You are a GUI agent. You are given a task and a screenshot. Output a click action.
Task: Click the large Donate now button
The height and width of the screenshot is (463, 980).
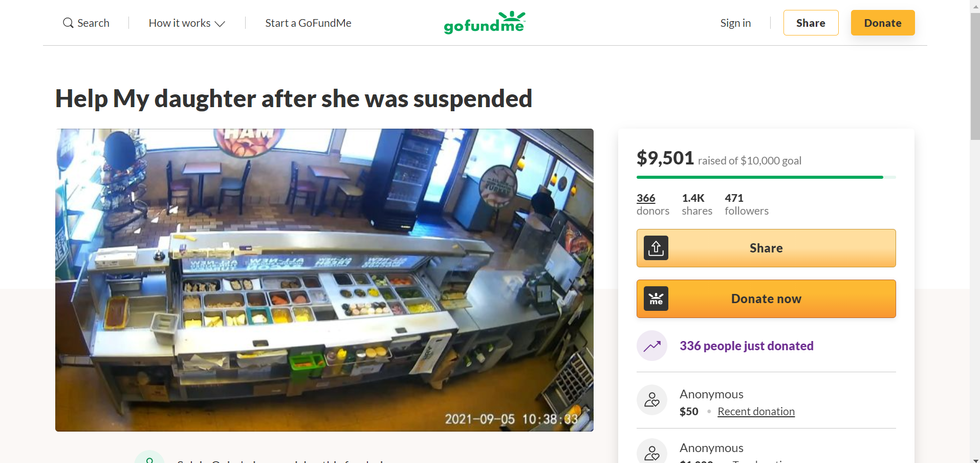point(766,299)
